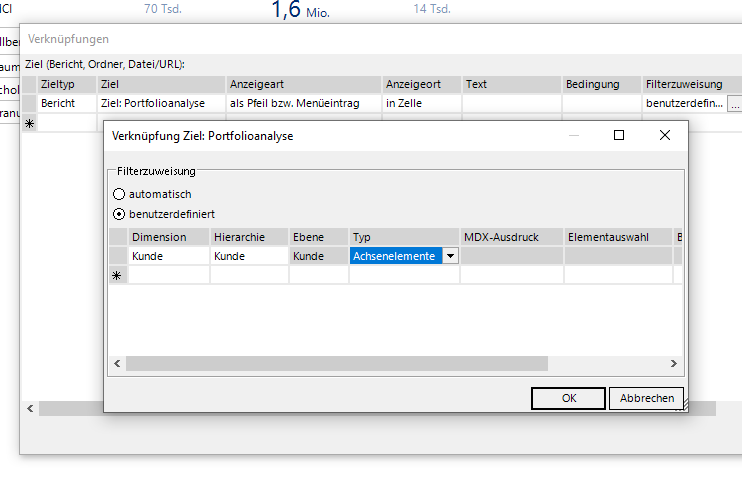742x477 pixels.
Task: Click OK to confirm the link
Action: click(x=568, y=398)
